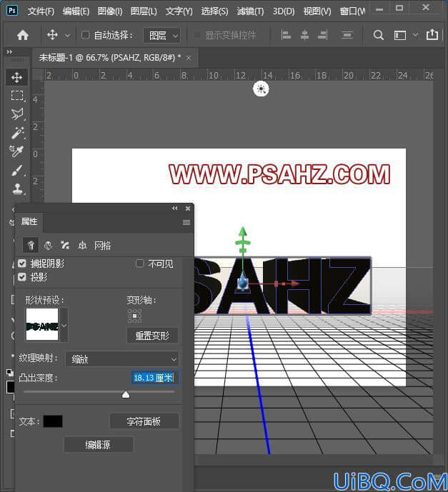The image size is (448, 492).
Task: Open the Deform properties icon
Action: (48, 245)
